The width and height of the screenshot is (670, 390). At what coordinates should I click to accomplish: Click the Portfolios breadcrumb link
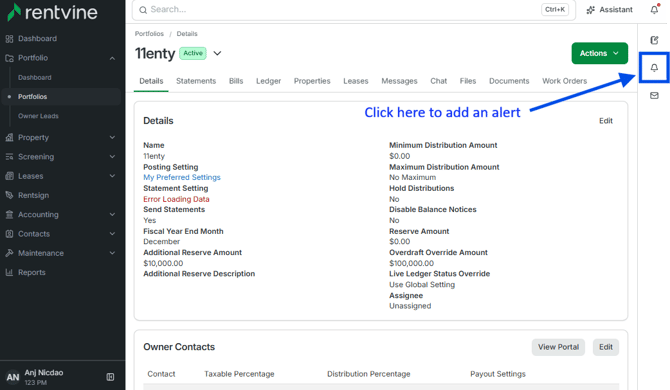click(x=149, y=34)
